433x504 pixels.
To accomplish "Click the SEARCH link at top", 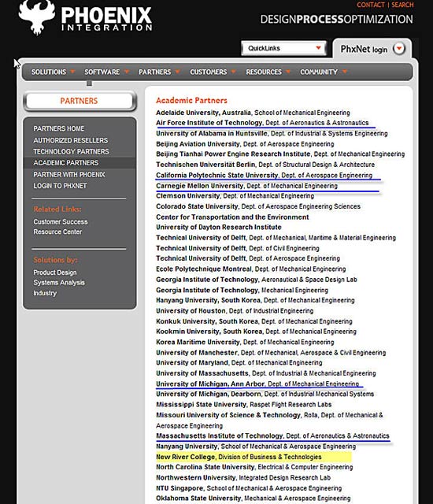I will [402, 5].
